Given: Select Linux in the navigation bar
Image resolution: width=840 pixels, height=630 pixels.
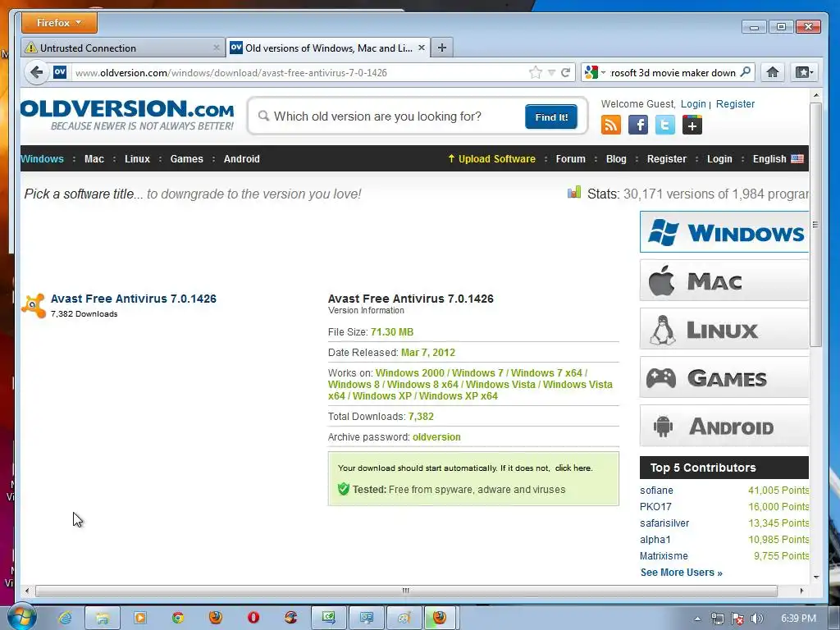Looking at the screenshot, I should (137, 159).
